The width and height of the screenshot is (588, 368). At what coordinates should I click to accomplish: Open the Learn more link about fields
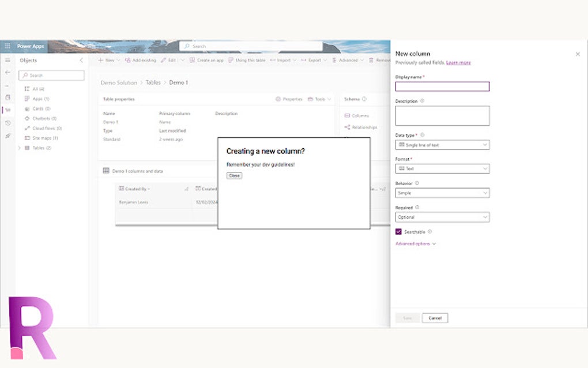click(x=458, y=62)
